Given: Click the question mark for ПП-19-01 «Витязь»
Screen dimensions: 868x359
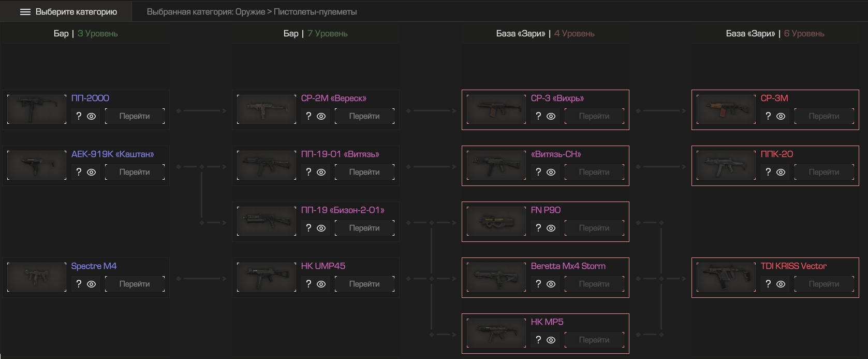Looking at the screenshot, I should click(308, 172).
